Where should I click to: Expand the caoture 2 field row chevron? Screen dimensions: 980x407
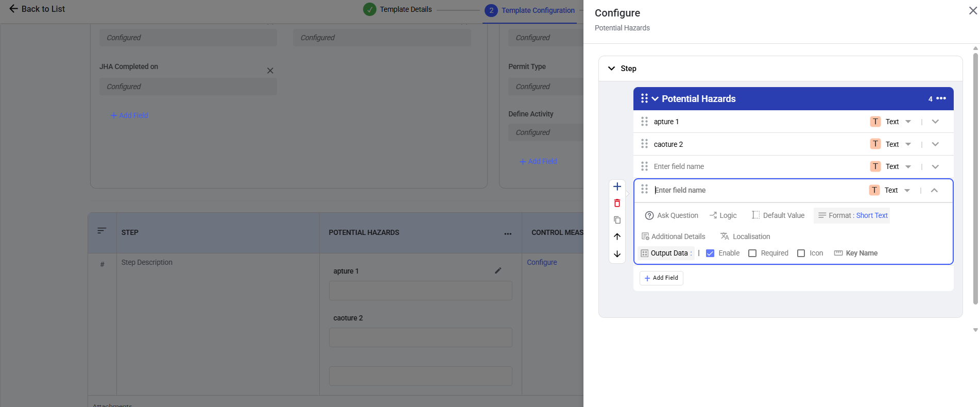tap(935, 144)
